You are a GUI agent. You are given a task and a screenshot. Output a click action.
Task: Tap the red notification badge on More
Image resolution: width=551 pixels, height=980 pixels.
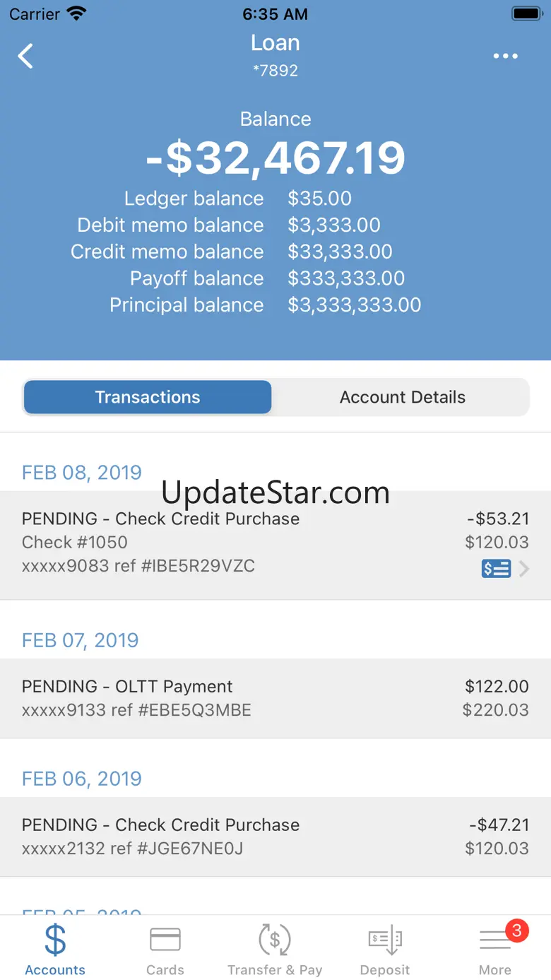[516, 931]
